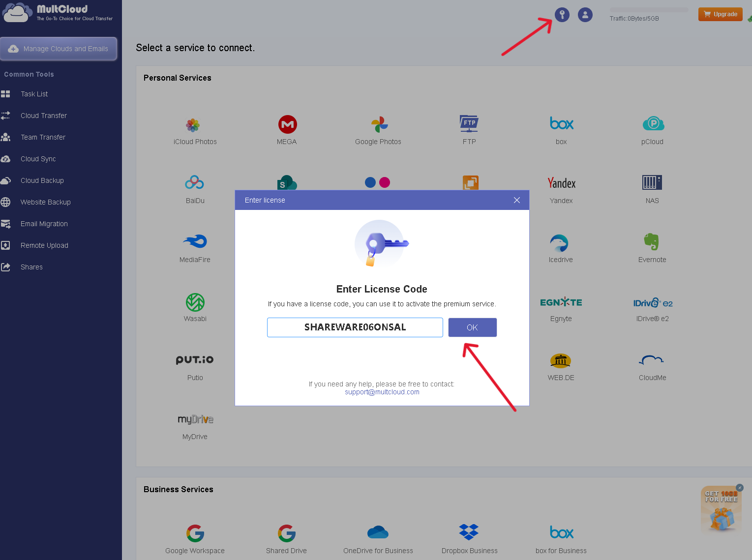Add an FTP service

click(469, 123)
